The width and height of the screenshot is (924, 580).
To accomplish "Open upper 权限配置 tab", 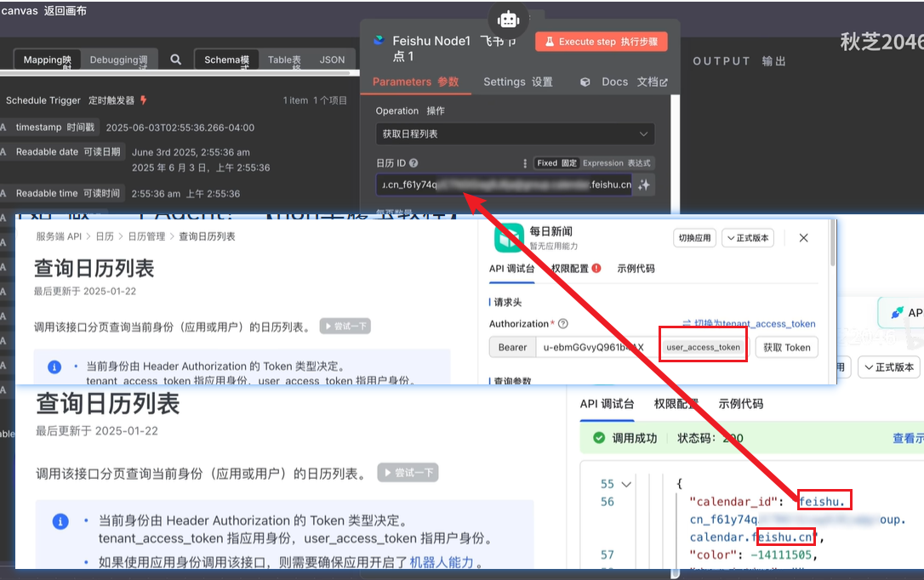I will point(570,269).
